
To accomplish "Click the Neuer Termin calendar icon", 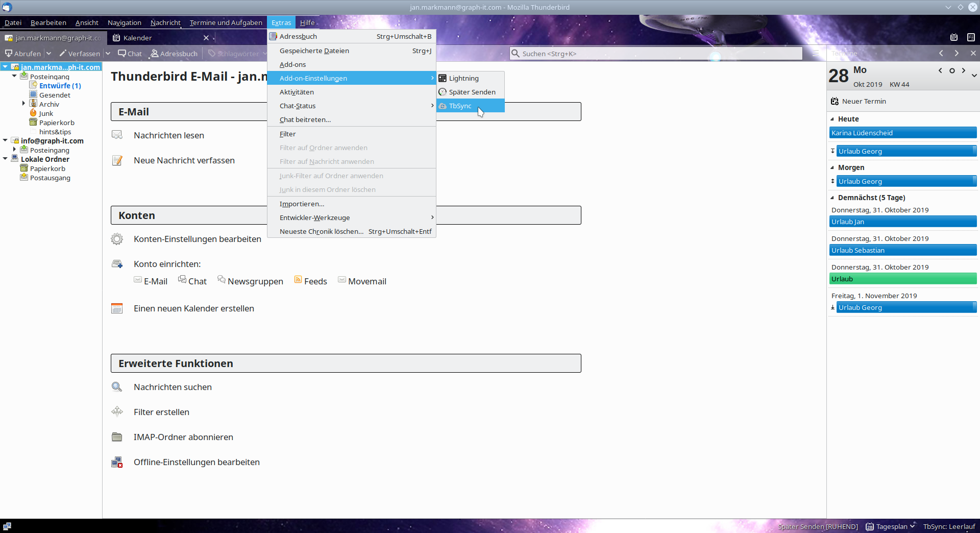I will 835,101.
